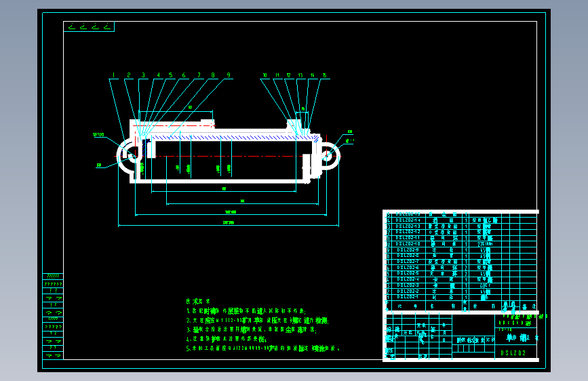Image resolution: width=588 pixels, height=381 pixels.
Task: Click technical requirements note line 5
Action: (263, 348)
